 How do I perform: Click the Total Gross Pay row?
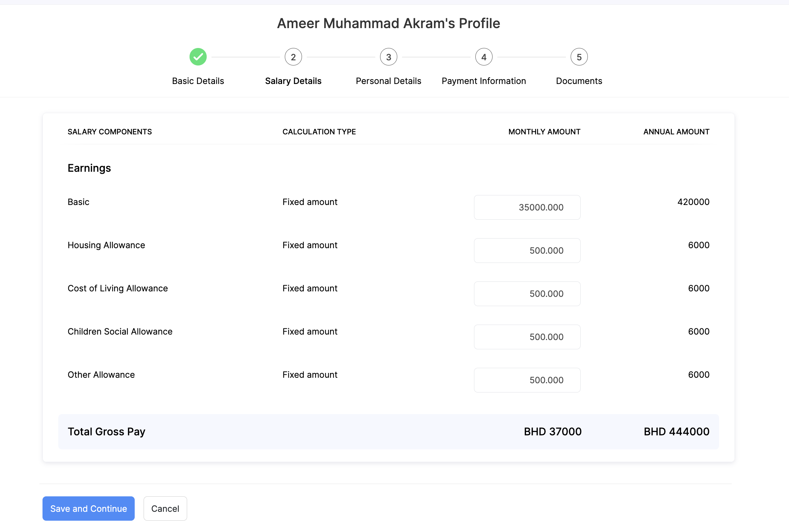pos(388,432)
